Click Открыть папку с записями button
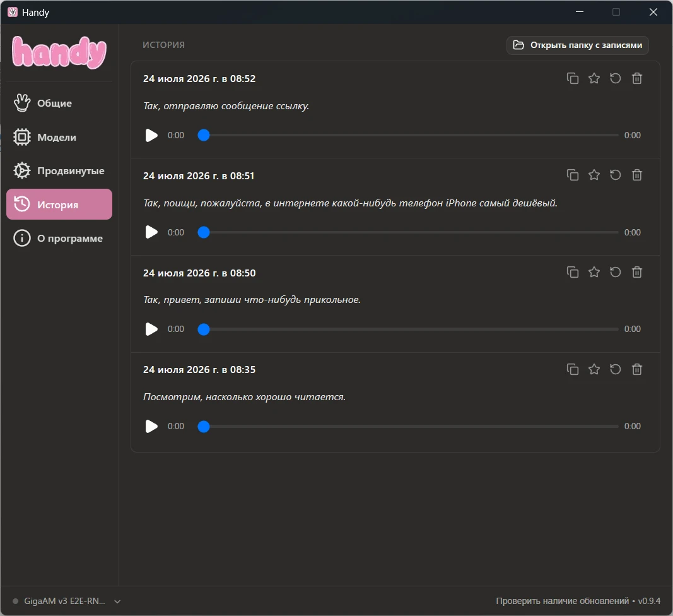 click(x=577, y=45)
